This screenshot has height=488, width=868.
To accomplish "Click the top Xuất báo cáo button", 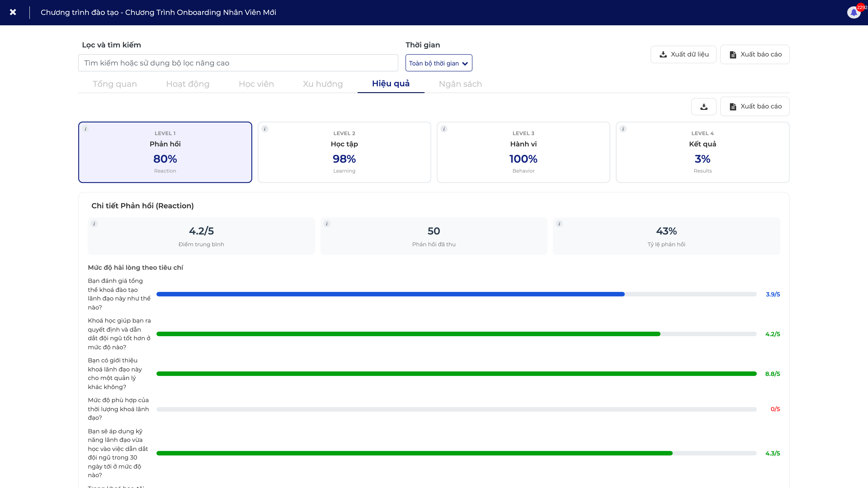I will pyautogui.click(x=755, y=54).
